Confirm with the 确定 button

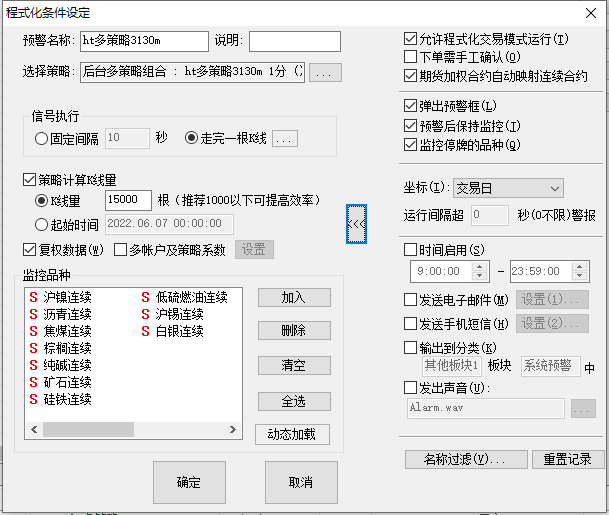(189, 482)
